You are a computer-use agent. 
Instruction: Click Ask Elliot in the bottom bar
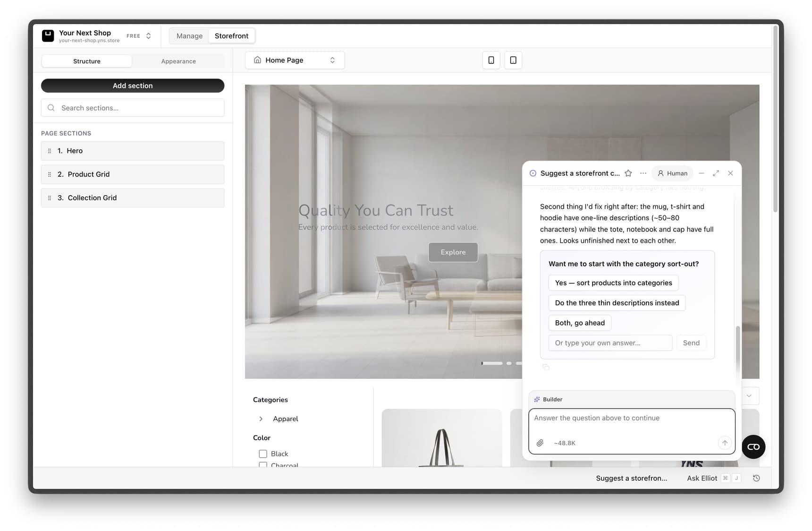(x=702, y=479)
